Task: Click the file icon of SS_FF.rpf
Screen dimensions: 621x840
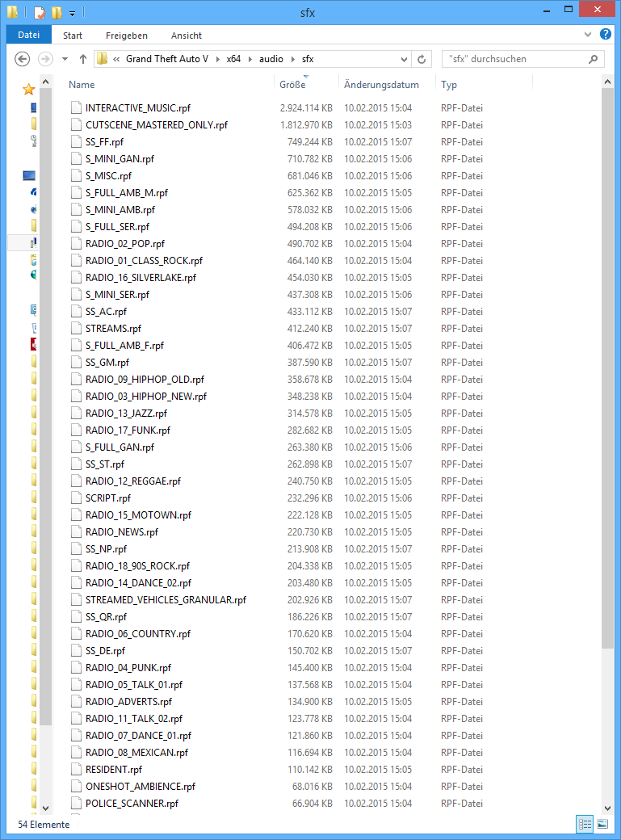Action: [77, 142]
